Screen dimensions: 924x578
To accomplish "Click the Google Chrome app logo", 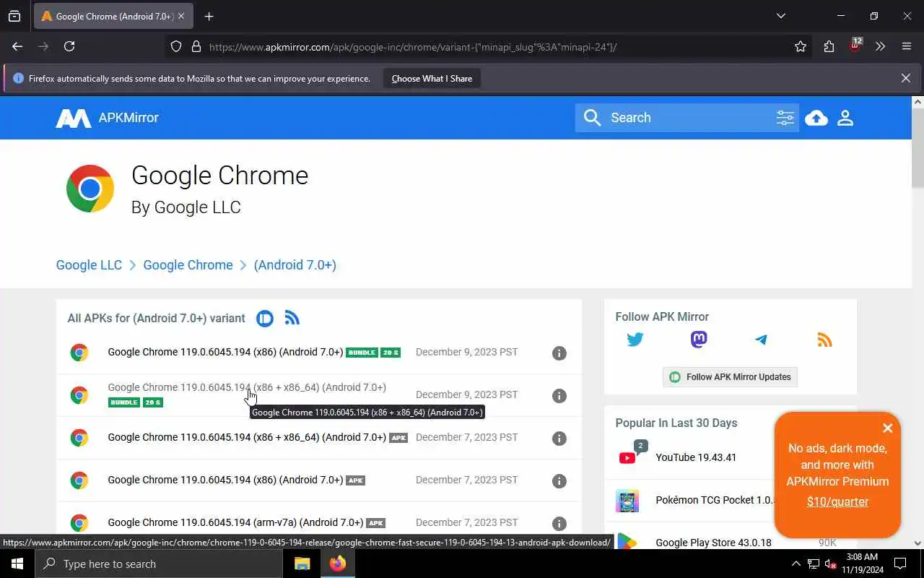I will (90, 189).
